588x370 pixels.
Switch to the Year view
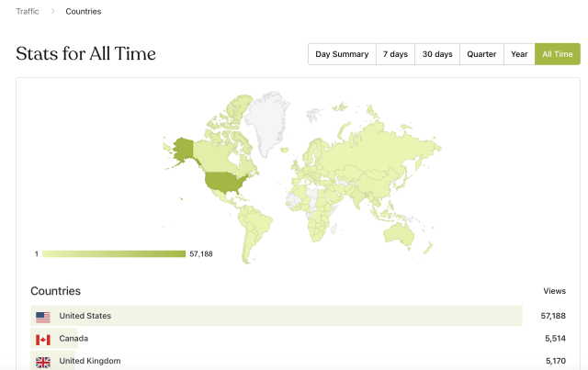[519, 54]
